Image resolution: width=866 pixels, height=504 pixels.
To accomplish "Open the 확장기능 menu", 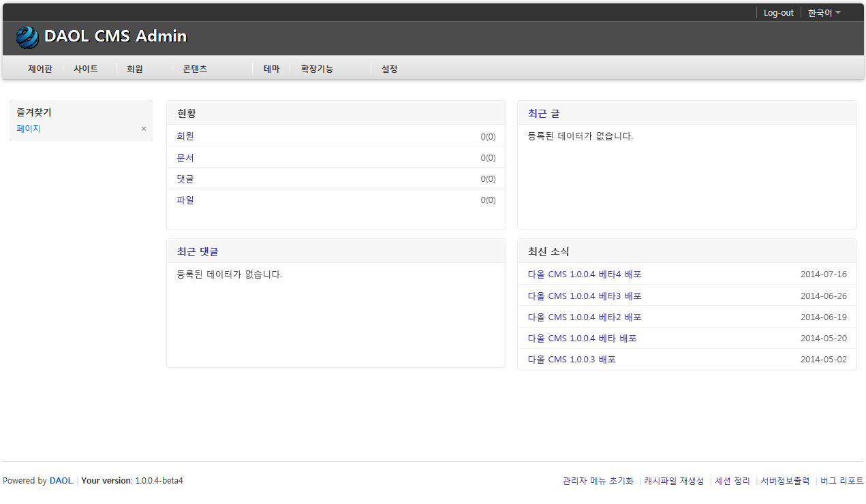I will pos(316,68).
